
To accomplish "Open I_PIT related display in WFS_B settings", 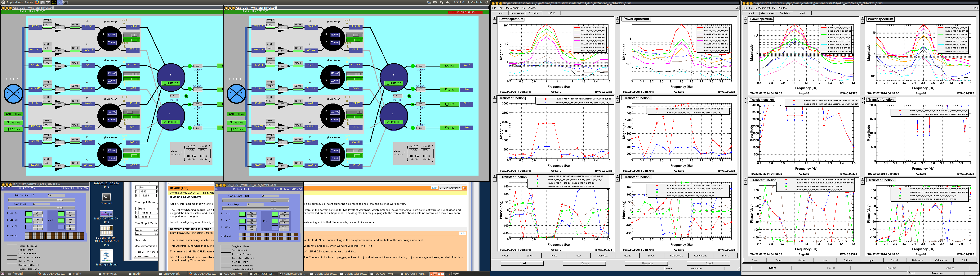I will coord(450,66).
